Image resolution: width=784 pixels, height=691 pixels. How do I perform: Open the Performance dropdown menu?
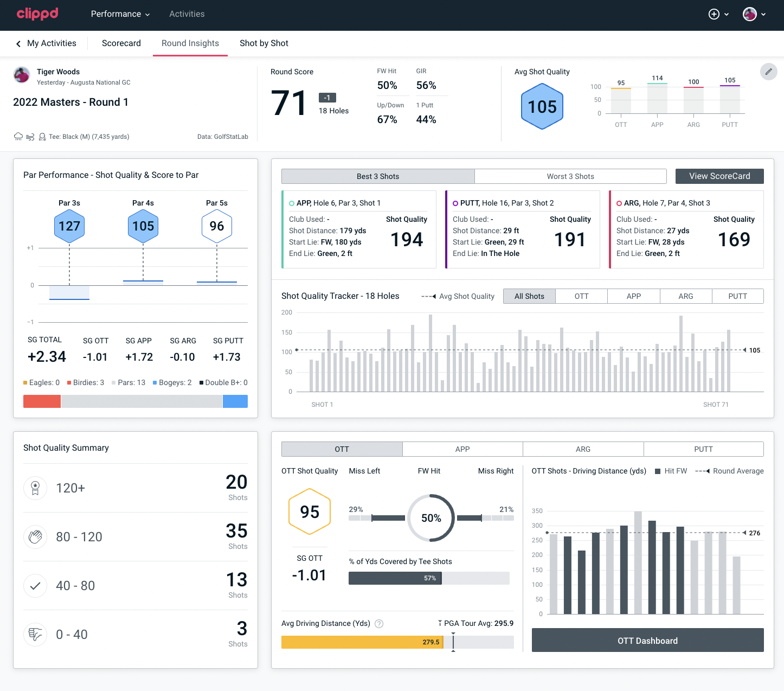[x=120, y=14]
